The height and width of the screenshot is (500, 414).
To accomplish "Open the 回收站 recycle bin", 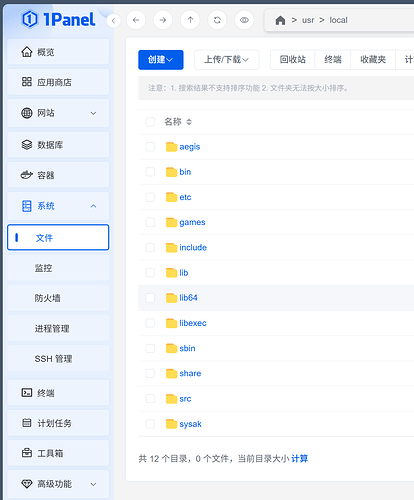I will tap(293, 60).
